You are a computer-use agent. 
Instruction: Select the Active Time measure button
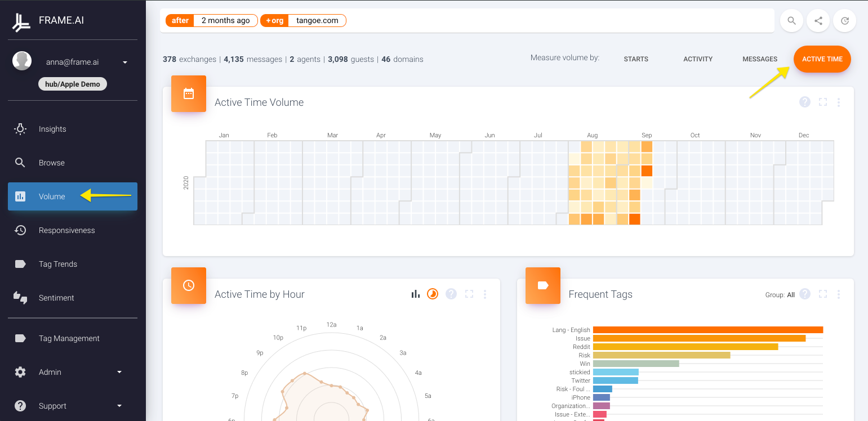click(822, 59)
